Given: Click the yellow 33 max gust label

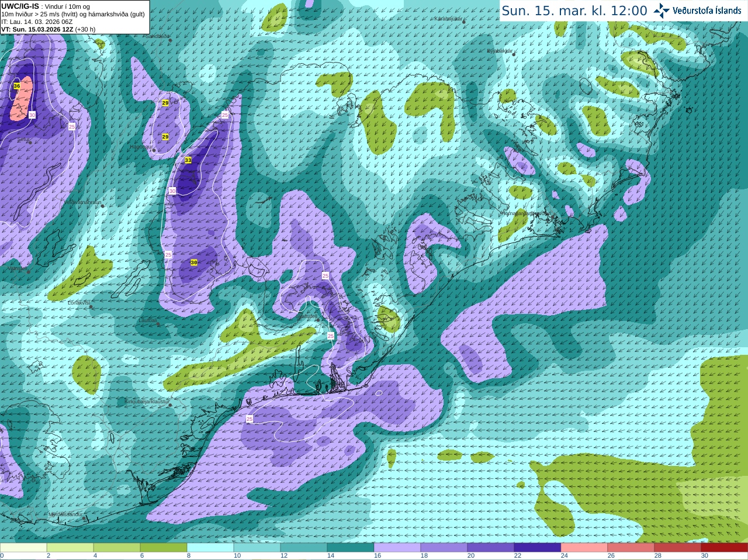Looking at the screenshot, I should 188,160.
